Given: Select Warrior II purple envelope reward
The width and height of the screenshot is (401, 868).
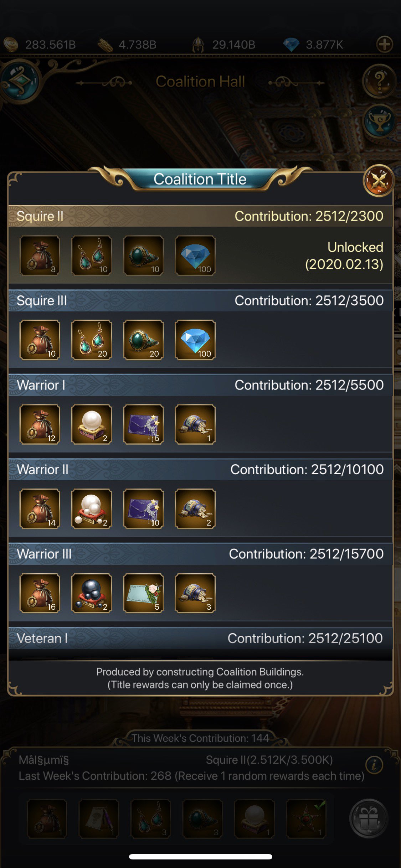Looking at the screenshot, I should [x=144, y=509].
